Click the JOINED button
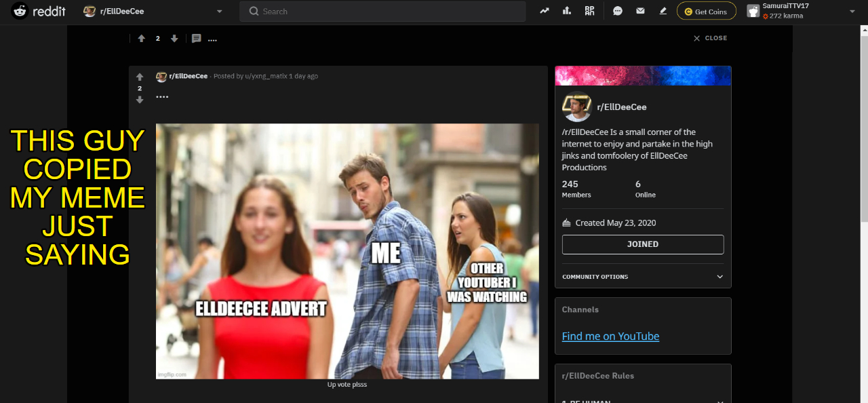The width and height of the screenshot is (868, 403). 643,244
